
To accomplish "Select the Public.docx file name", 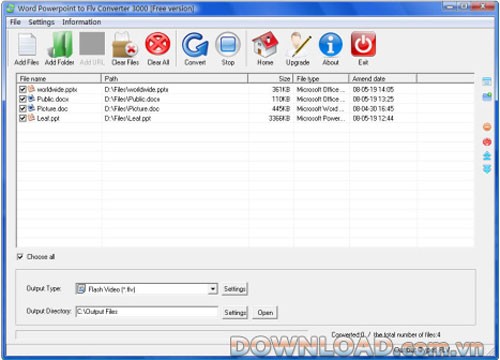I will pos(53,99).
